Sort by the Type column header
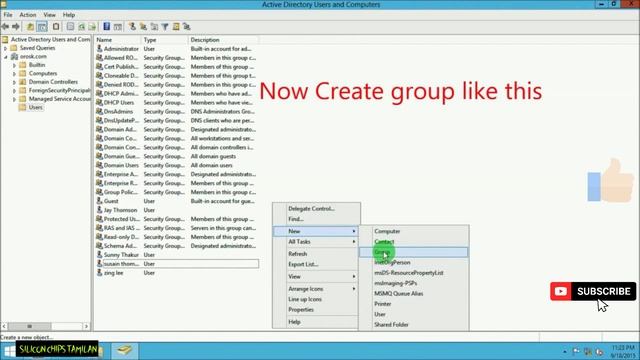640x360 pixels. (164, 40)
